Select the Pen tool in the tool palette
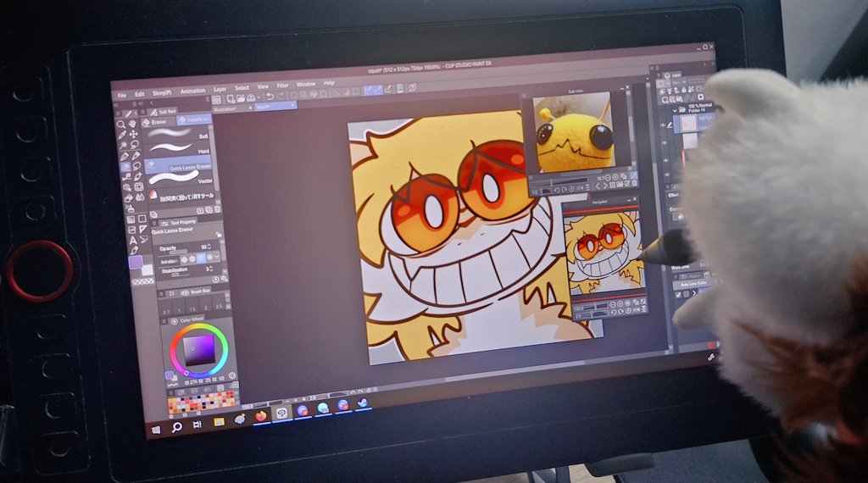This screenshot has width=868, height=483. click(x=124, y=157)
